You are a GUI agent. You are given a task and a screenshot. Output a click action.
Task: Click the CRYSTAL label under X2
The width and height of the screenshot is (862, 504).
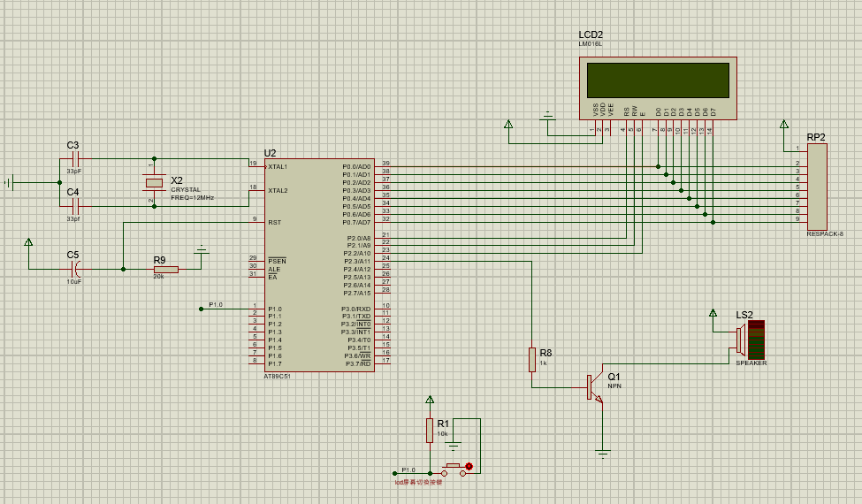[186, 189]
